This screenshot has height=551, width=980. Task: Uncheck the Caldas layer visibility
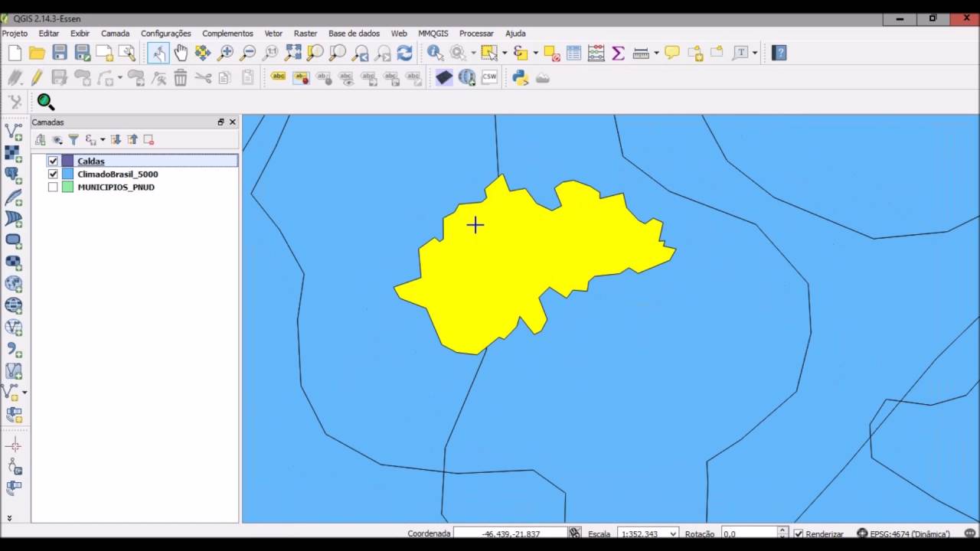coord(53,161)
